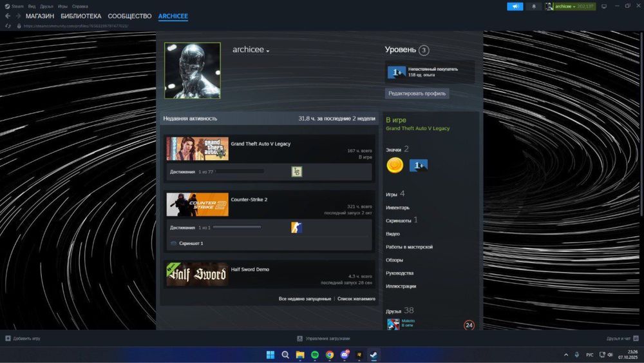This screenshot has height=363, width=644.
Task: Open the Grand Theft Auto V cover image
Action: pyautogui.click(x=198, y=148)
